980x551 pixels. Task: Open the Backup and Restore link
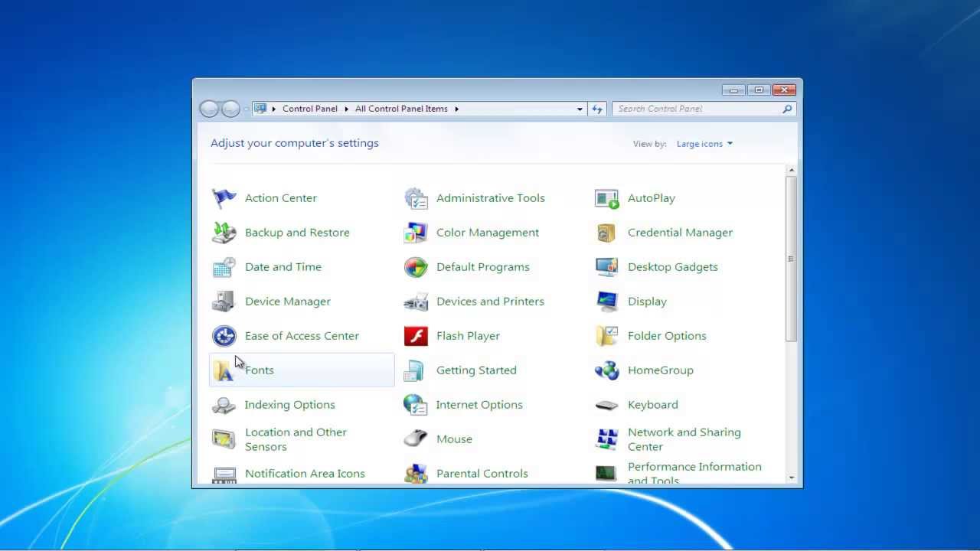pos(297,233)
